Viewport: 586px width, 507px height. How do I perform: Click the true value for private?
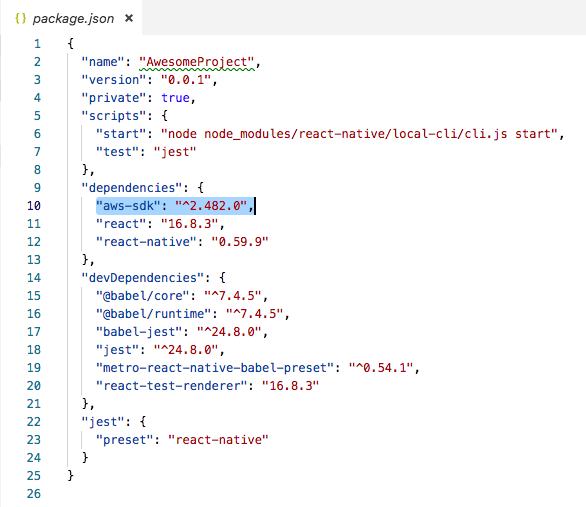click(x=175, y=98)
